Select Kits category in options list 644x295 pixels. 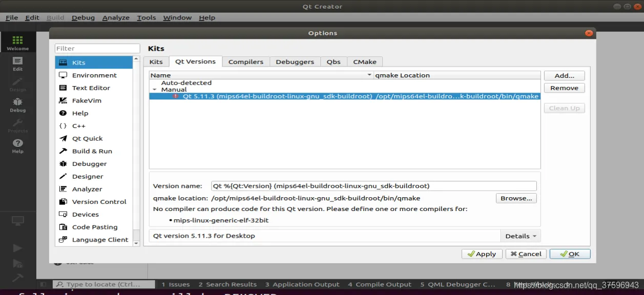[94, 62]
